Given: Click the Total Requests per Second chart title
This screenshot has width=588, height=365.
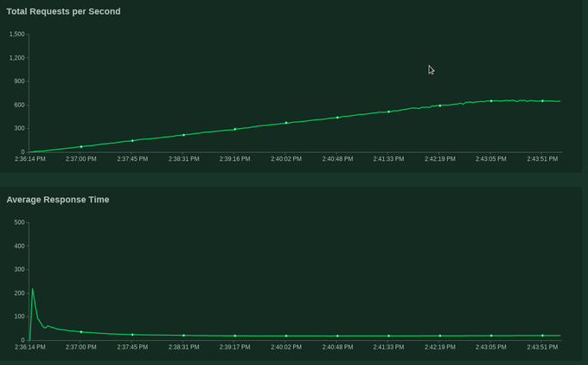Looking at the screenshot, I should pos(63,11).
